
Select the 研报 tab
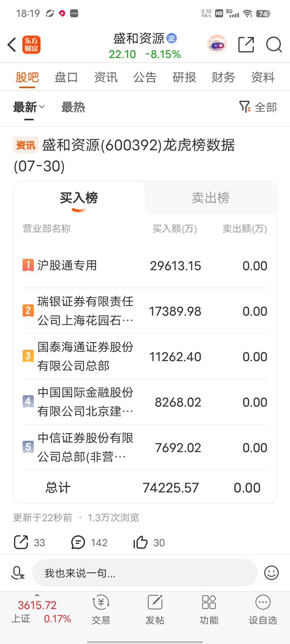click(x=184, y=77)
